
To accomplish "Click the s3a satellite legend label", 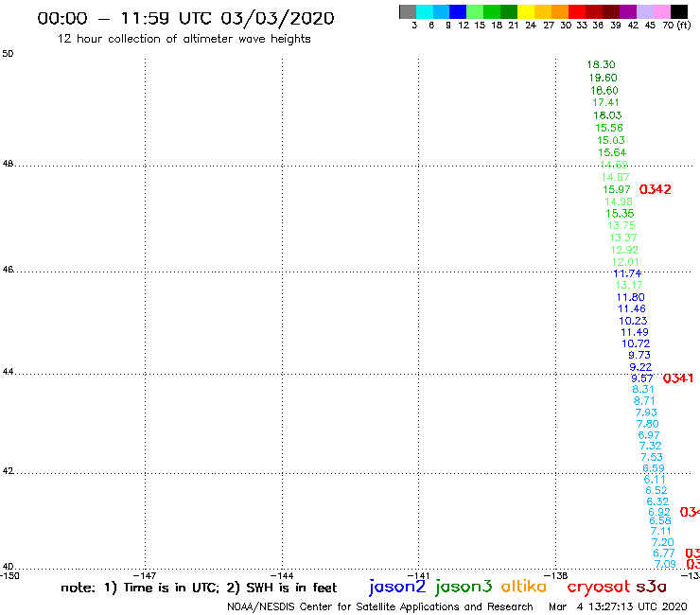I will click(x=651, y=587).
